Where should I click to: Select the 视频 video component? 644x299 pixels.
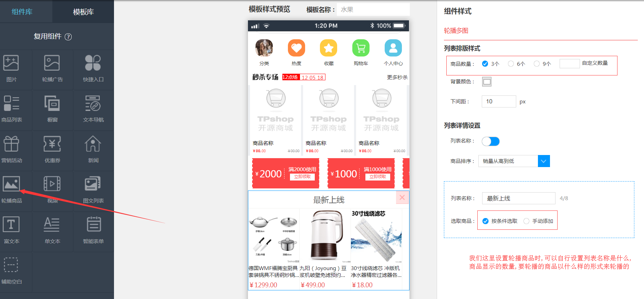pyautogui.click(x=52, y=189)
